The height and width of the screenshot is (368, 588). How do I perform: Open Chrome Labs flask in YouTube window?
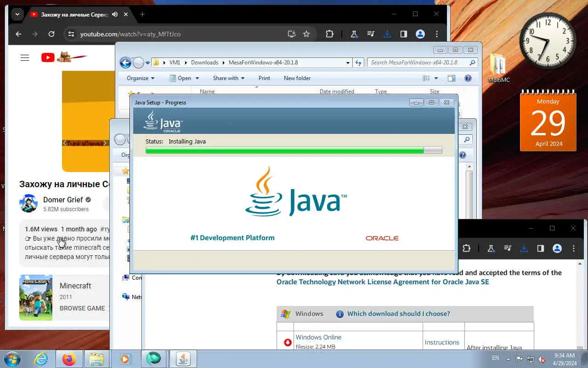click(354, 34)
